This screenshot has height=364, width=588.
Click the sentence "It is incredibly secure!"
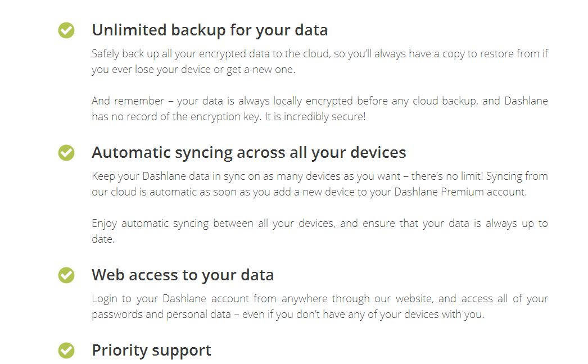[x=317, y=117]
